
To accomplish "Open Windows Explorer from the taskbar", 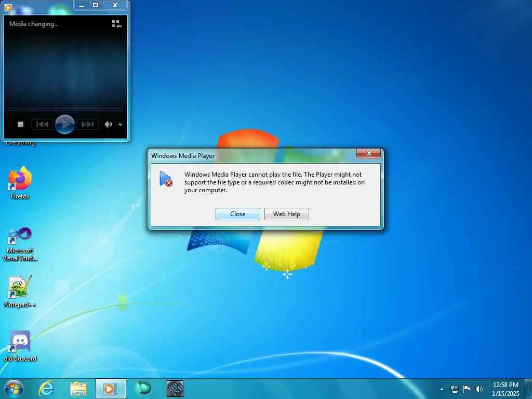I will point(78,389).
